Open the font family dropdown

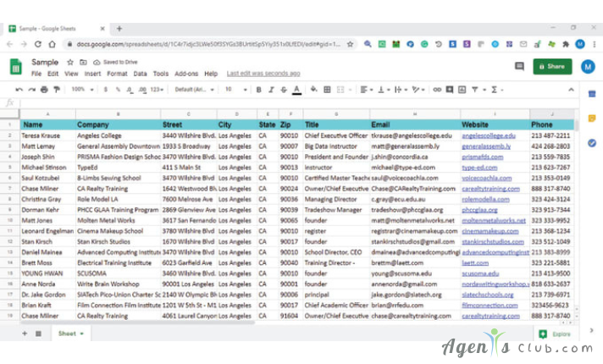tap(194, 90)
